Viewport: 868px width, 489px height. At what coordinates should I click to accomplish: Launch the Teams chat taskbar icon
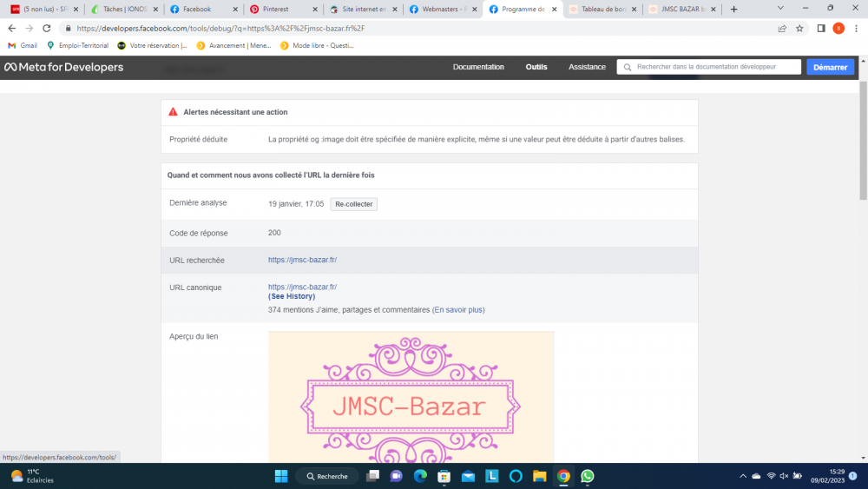[397, 476]
